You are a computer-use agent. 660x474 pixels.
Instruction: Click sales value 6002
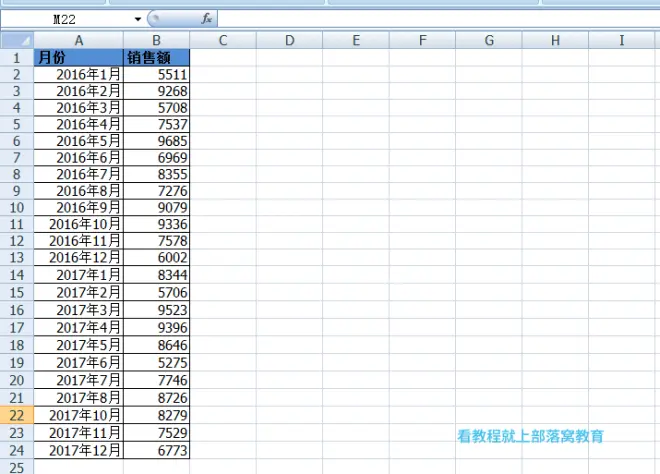[x=157, y=257]
